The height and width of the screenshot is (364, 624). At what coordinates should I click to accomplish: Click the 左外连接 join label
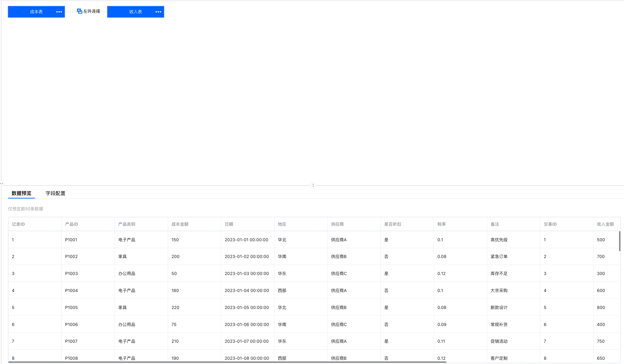click(x=92, y=11)
